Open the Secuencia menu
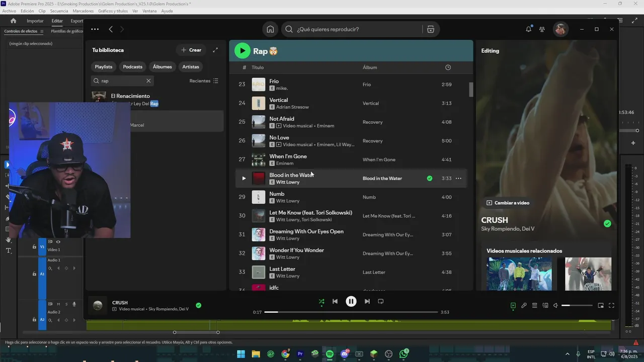Image resolution: width=644 pixels, height=362 pixels. pyautogui.click(x=59, y=11)
